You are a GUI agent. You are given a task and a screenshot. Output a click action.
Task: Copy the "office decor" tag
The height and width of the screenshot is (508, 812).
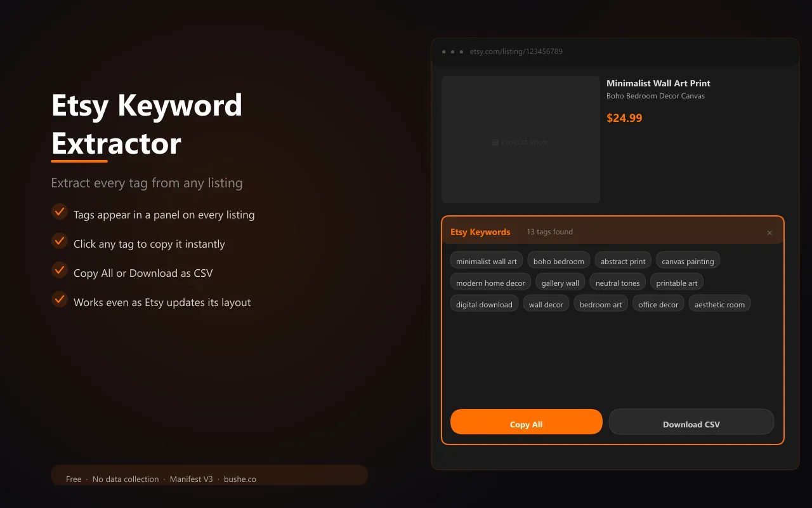click(x=658, y=304)
